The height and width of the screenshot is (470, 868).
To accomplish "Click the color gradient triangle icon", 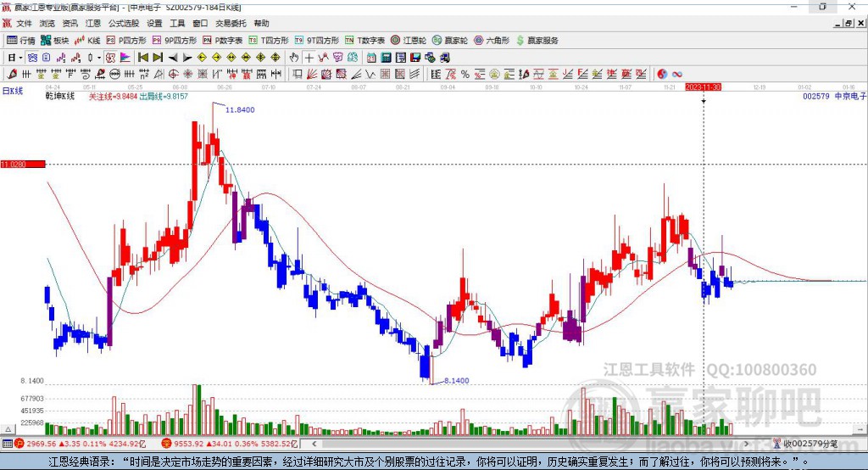I will click(x=125, y=58).
